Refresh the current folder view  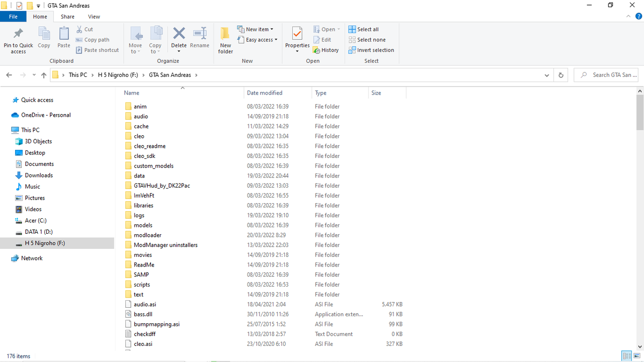click(x=561, y=75)
